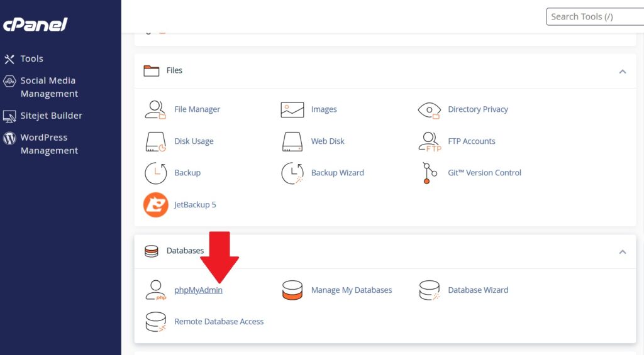Click the Sitejet Builder monitor icon

point(9,116)
